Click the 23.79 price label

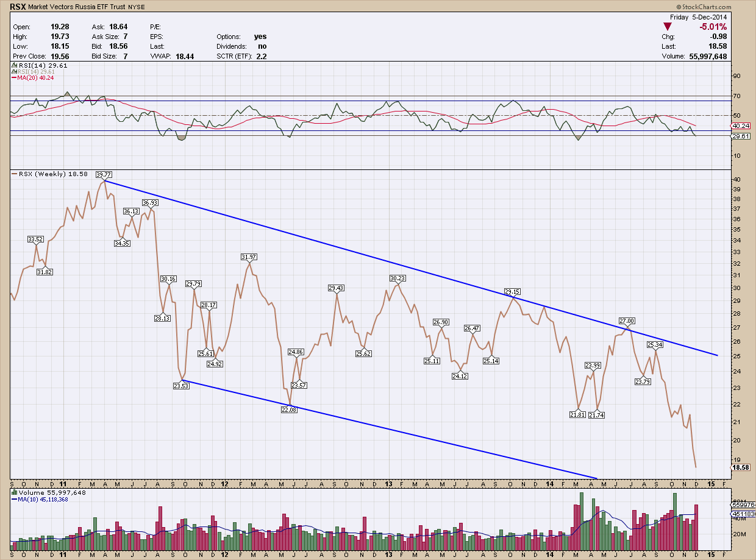[x=643, y=381]
